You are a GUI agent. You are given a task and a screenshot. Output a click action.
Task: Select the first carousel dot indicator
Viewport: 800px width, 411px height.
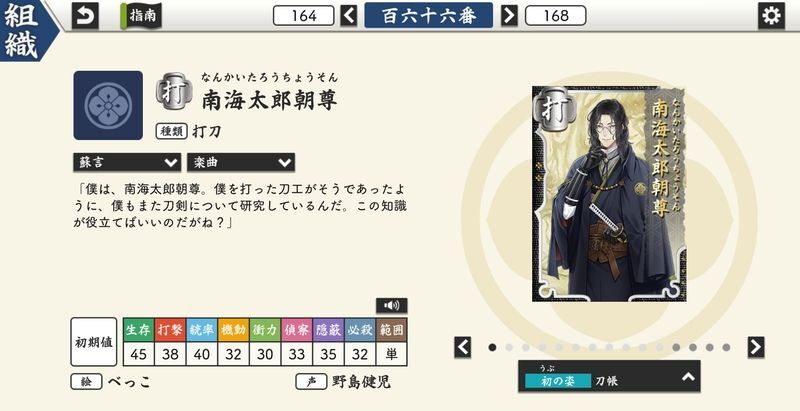(x=492, y=347)
